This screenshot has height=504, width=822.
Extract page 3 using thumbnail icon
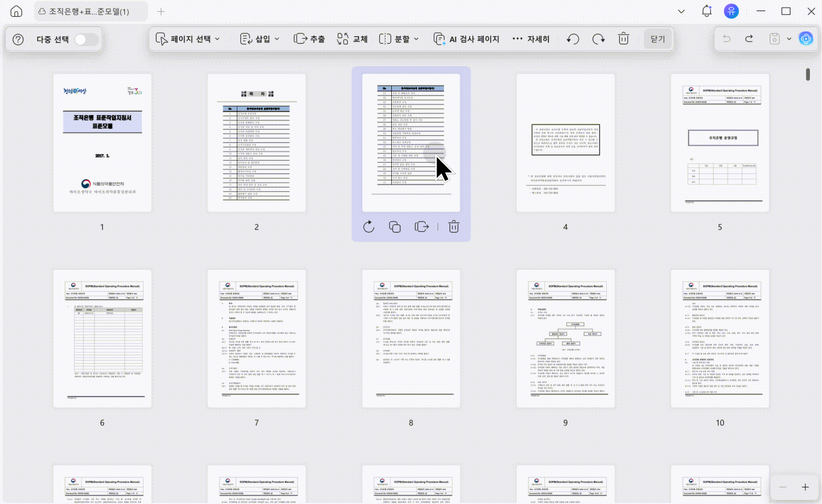click(x=422, y=227)
